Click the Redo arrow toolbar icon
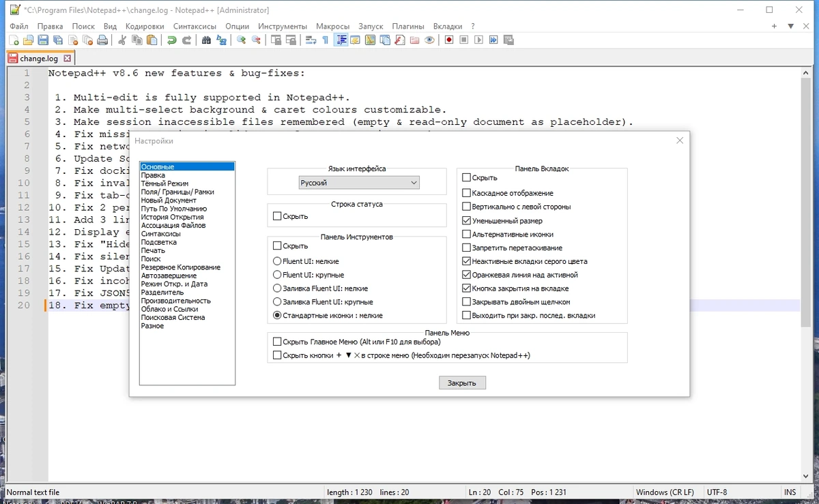This screenshot has height=504, width=819. coord(186,40)
